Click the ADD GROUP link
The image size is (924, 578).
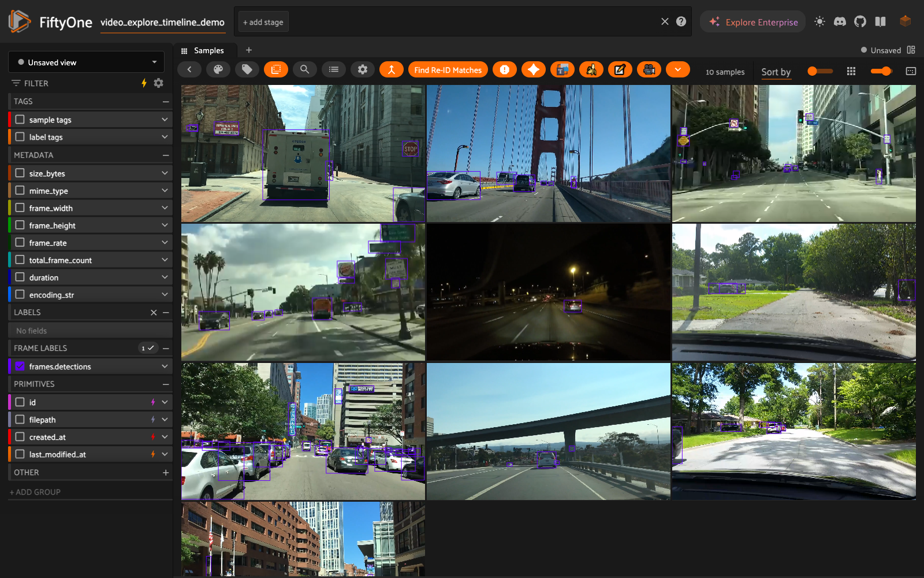[x=35, y=492]
